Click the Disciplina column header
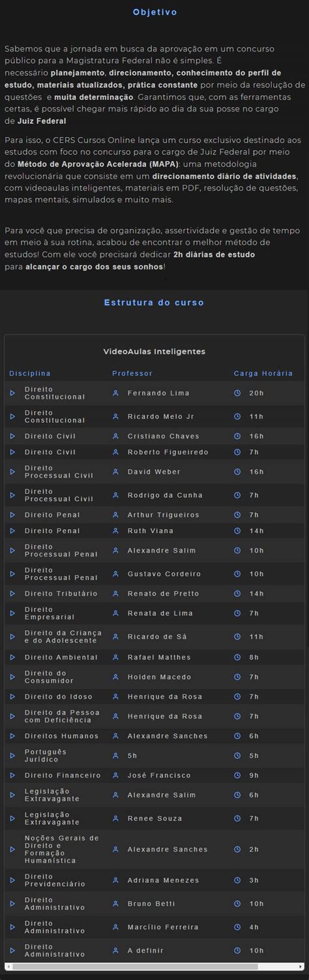 30,374
